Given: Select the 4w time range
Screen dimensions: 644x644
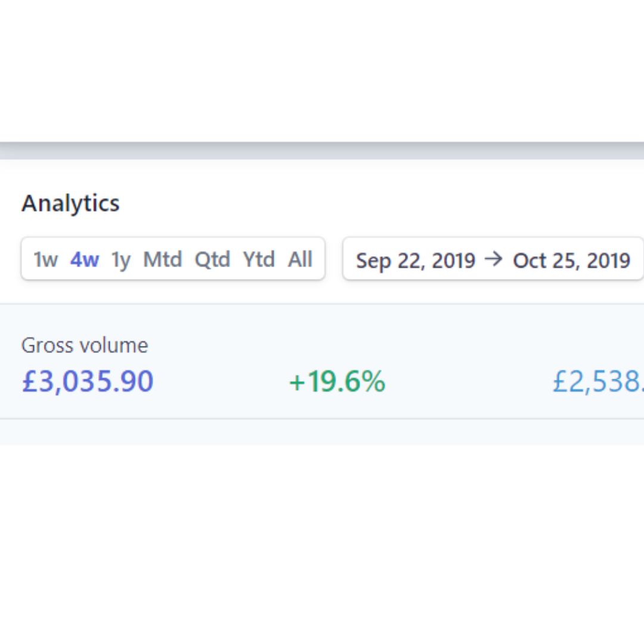Looking at the screenshot, I should (85, 260).
